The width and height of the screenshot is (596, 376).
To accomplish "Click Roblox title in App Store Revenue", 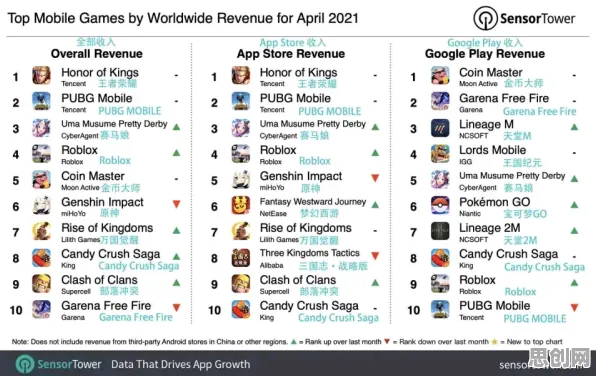I will point(278,150).
